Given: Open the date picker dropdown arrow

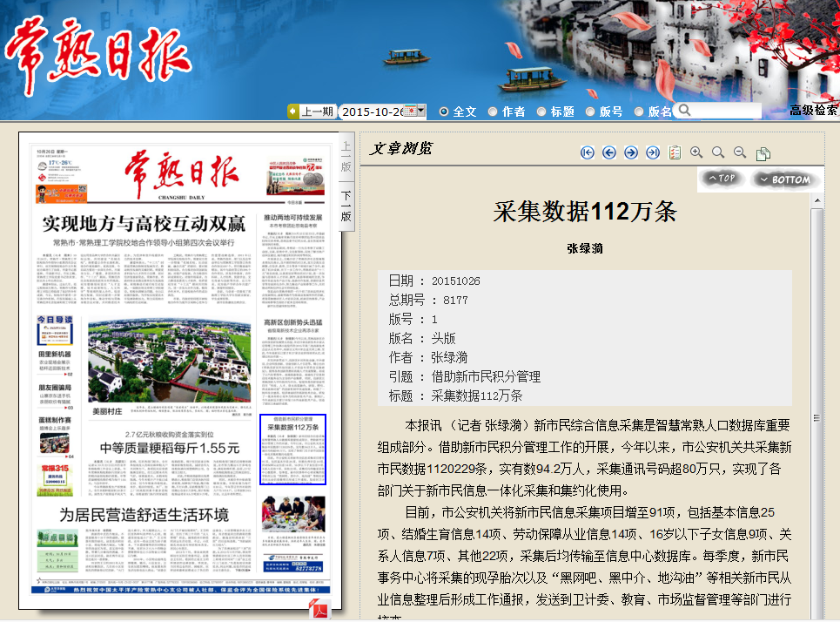Looking at the screenshot, I should click(421, 111).
